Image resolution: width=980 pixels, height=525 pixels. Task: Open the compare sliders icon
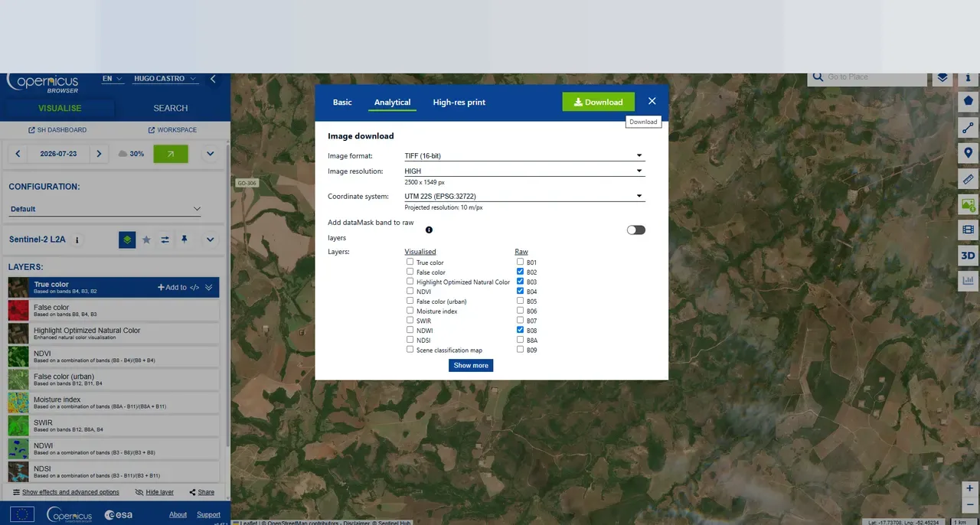pyautogui.click(x=165, y=240)
